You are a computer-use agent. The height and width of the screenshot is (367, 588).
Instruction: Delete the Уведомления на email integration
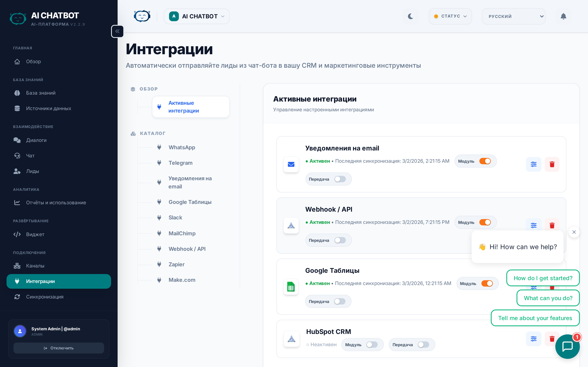(x=552, y=164)
